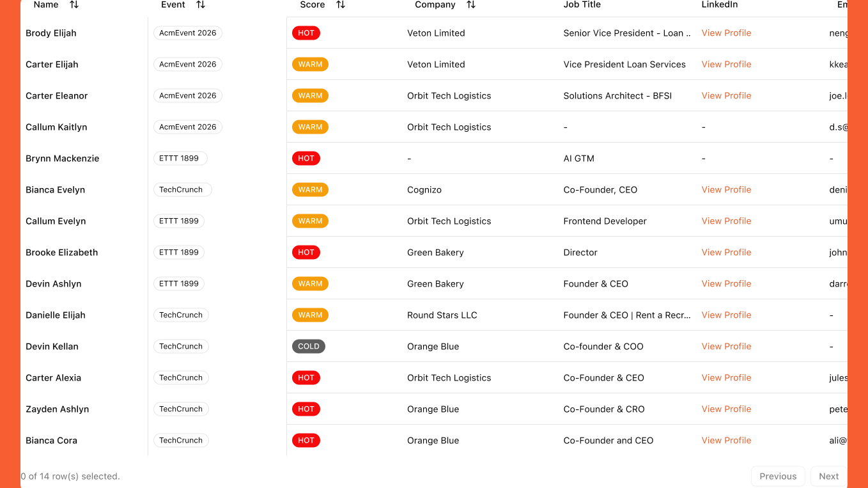Open Brody Elijah's View Profile link

pos(726,33)
